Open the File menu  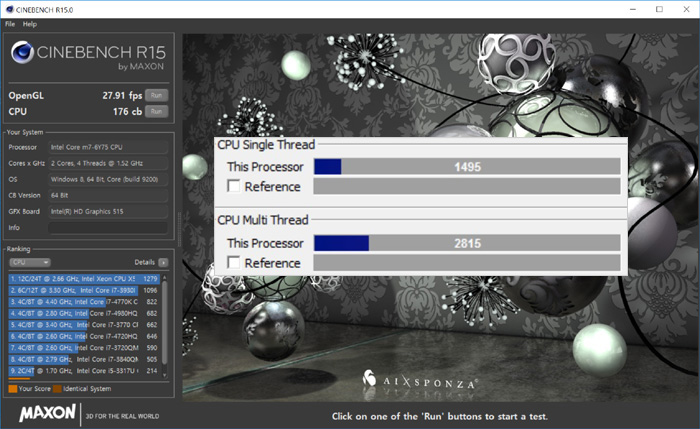tap(10, 24)
